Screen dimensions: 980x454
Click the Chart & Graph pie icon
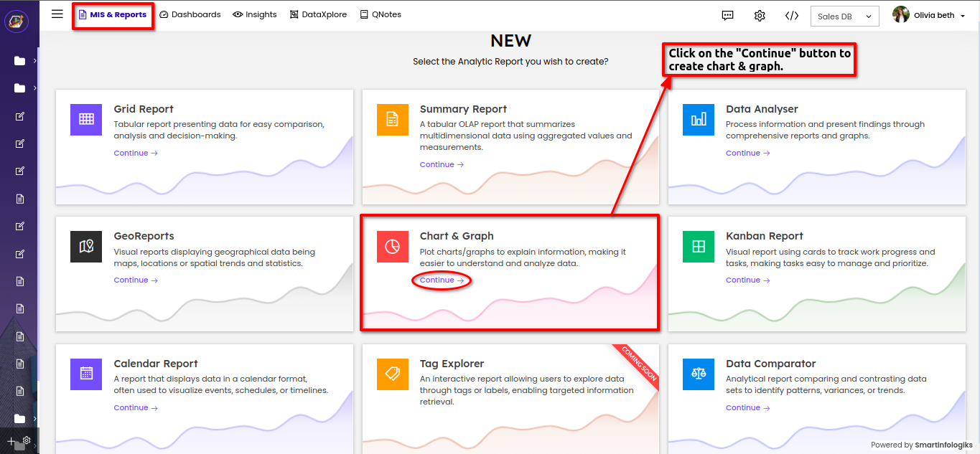pyautogui.click(x=392, y=247)
